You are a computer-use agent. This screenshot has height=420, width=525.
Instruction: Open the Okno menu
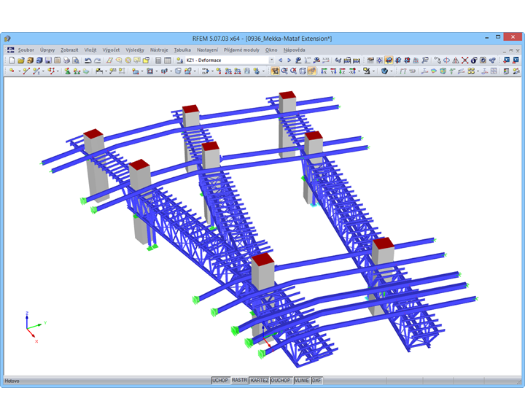pos(271,50)
